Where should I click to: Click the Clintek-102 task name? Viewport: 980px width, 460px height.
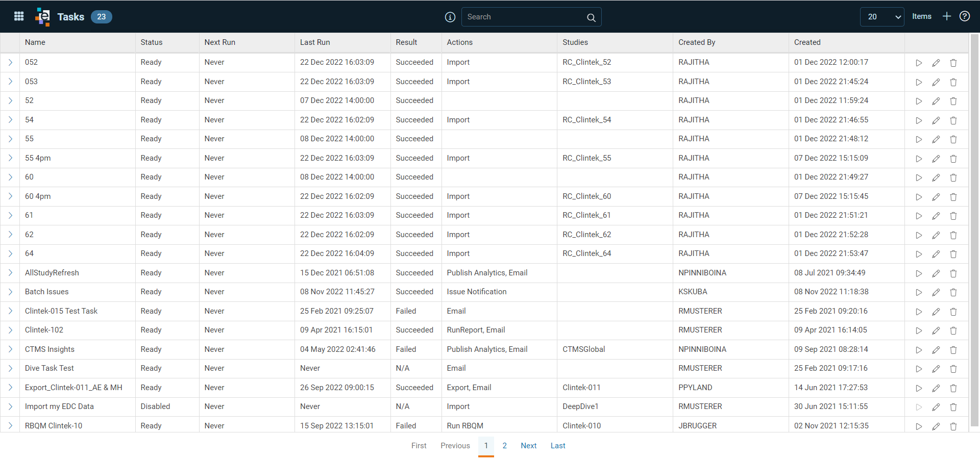coord(44,330)
